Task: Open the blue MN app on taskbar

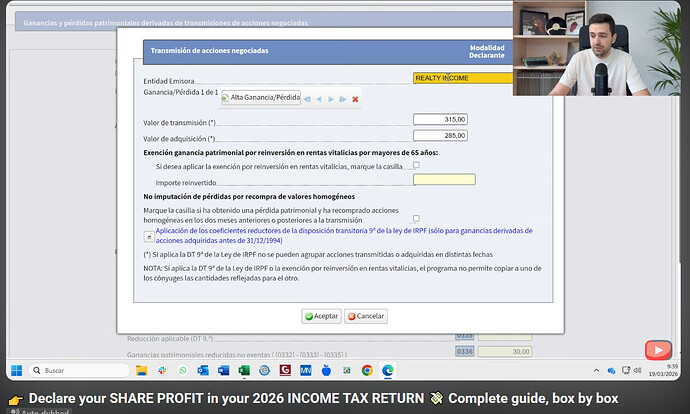Action: 305,370
